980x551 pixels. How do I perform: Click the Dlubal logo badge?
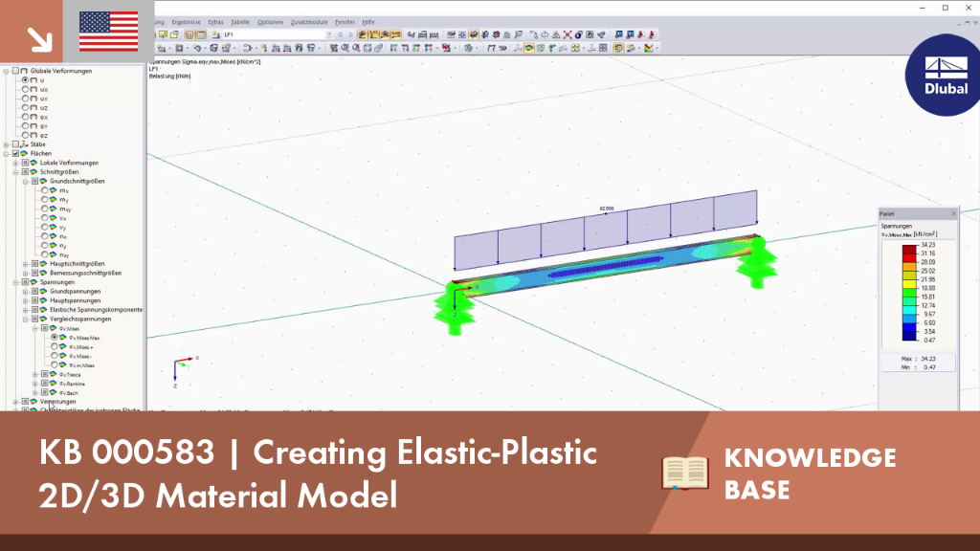coord(945,76)
